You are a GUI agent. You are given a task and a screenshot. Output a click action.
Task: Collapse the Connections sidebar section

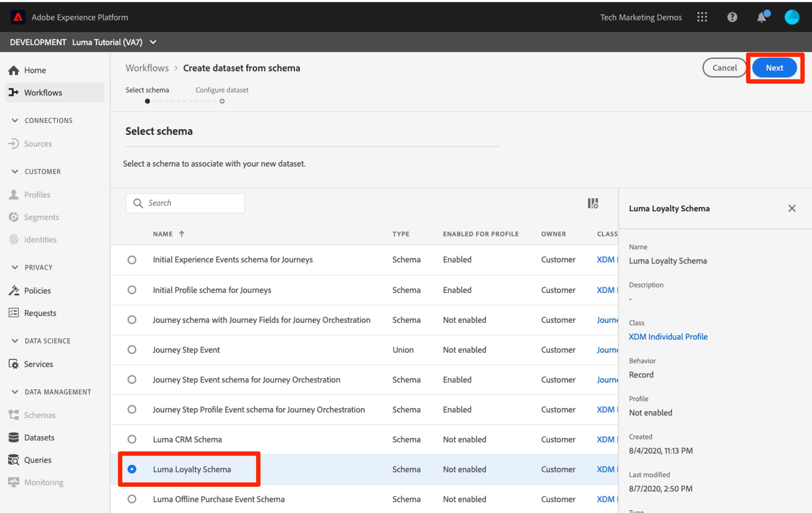pos(15,120)
